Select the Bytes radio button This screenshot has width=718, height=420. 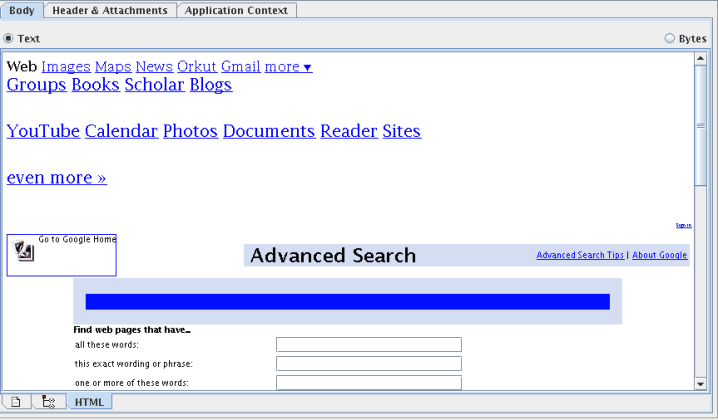[x=669, y=38]
